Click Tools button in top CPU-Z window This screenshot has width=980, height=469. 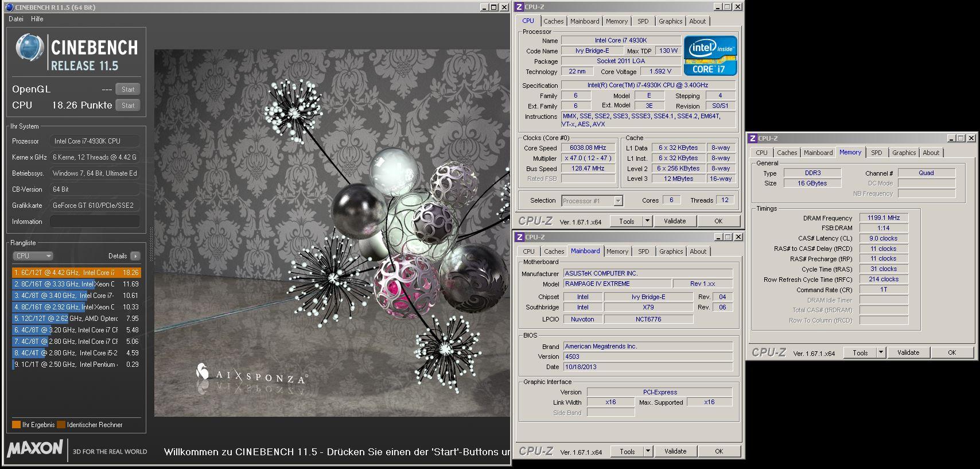(627, 221)
